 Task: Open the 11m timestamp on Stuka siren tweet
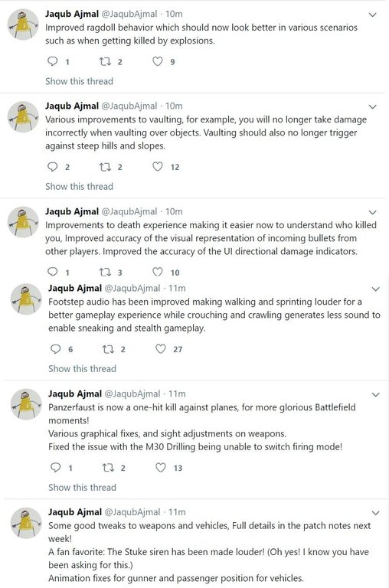coord(177,512)
